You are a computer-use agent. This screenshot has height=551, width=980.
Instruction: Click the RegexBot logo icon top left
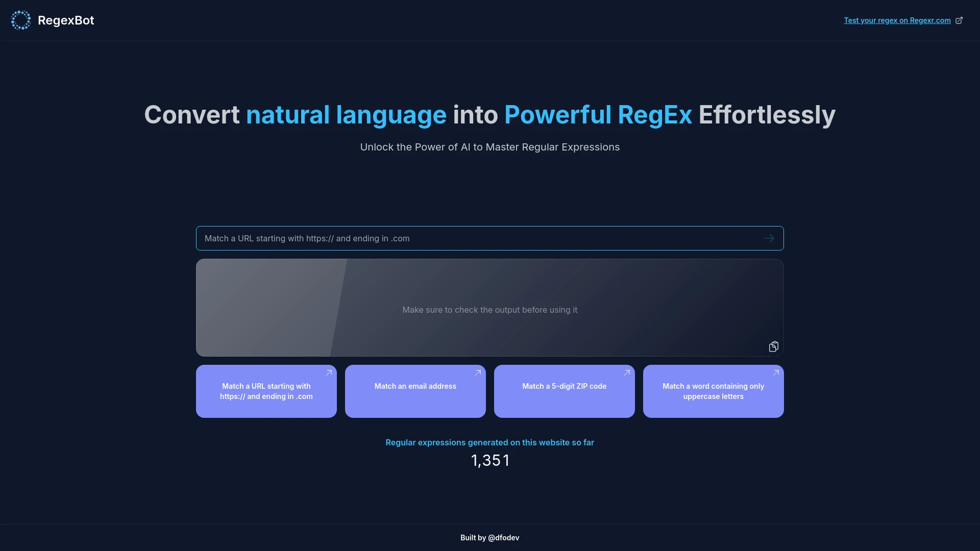[20, 20]
